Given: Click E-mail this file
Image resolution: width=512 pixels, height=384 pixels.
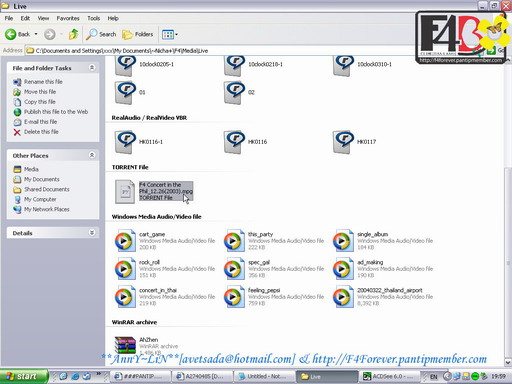Looking at the screenshot, I should tap(40, 122).
